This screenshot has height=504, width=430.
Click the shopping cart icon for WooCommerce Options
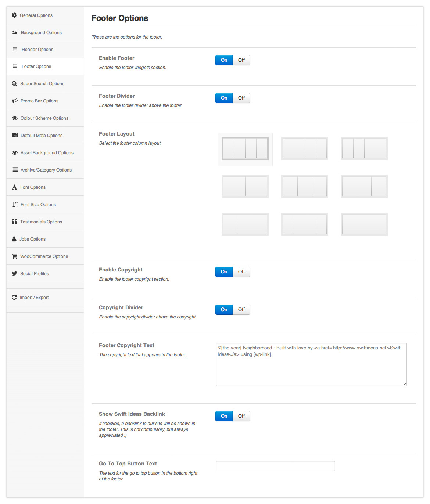click(x=14, y=256)
